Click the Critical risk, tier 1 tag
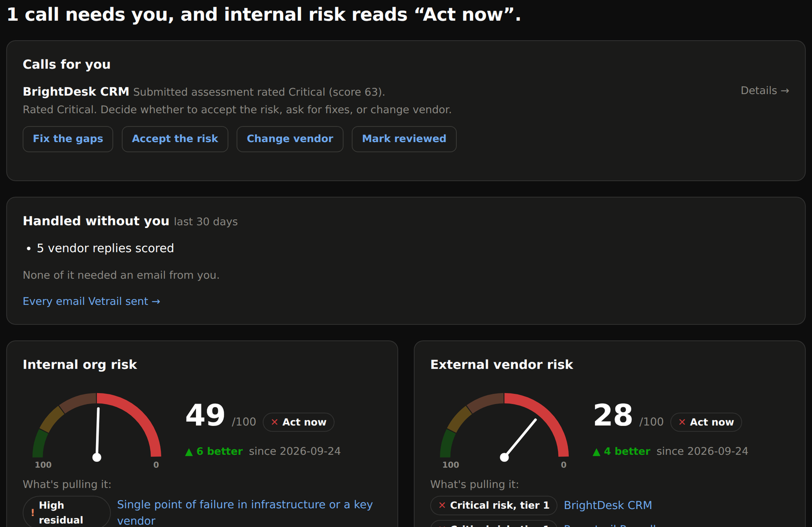Screen dimensions: 812x527 pyautogui.click(x=494, y=506)
